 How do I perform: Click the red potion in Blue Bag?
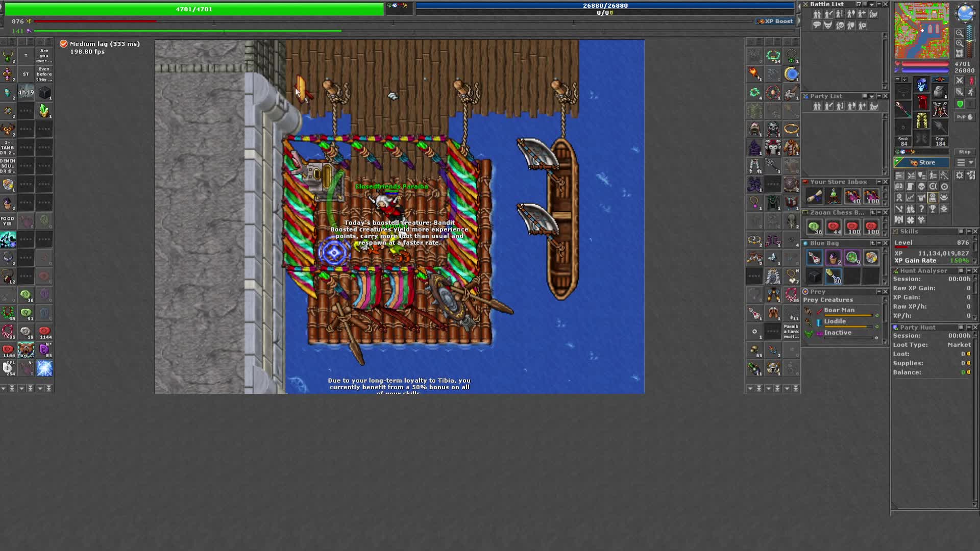click(x=814, y=258)
